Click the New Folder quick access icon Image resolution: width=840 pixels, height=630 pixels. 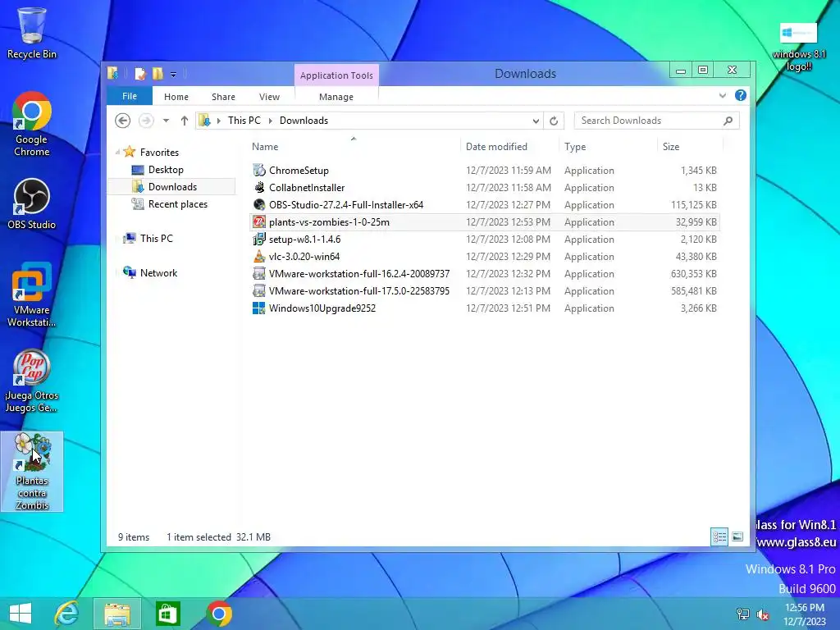[x=157, y=73]
